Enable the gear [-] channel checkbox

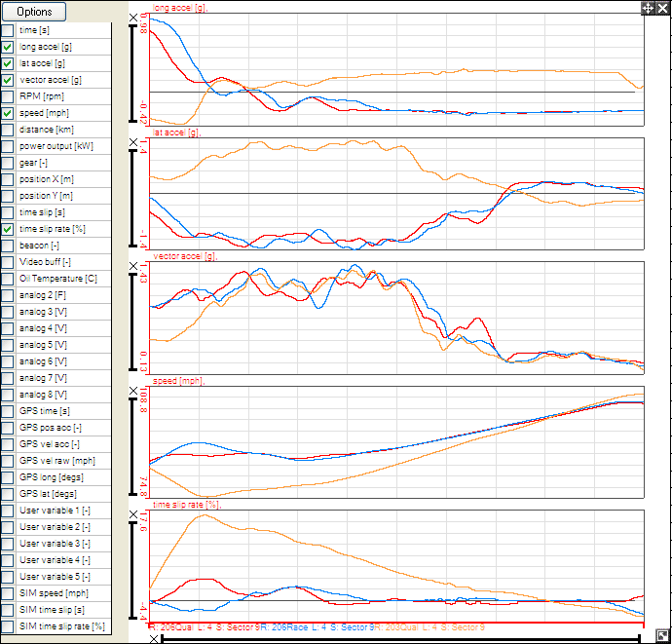8,163
